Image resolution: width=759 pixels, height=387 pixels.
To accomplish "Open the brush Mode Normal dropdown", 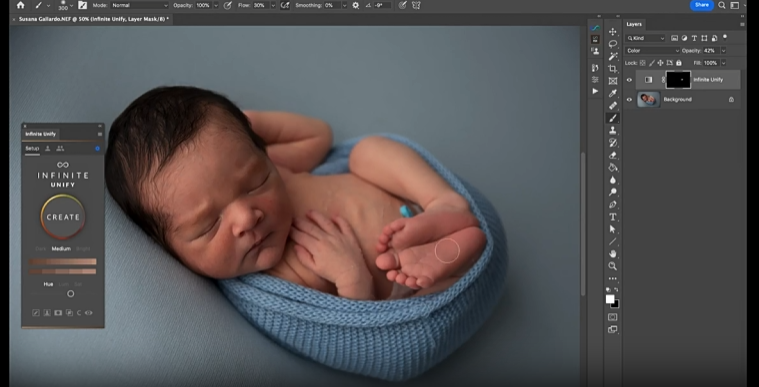I will tap(139, 5).
